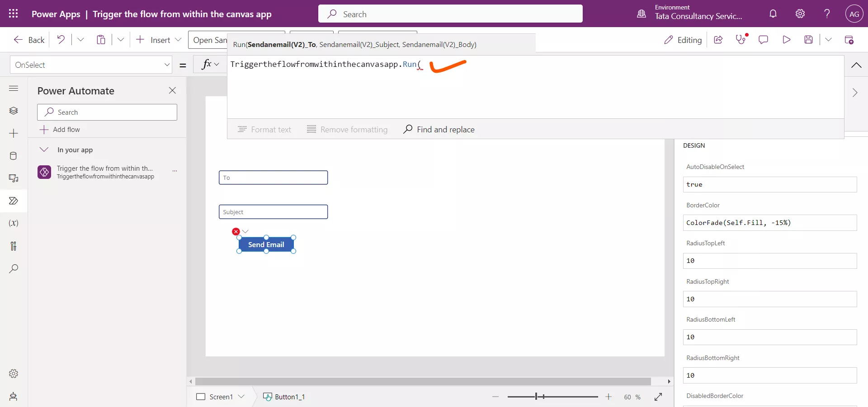The image size is (868, 407).
Task: Open the Insert menu
Action: coord(158,40)
